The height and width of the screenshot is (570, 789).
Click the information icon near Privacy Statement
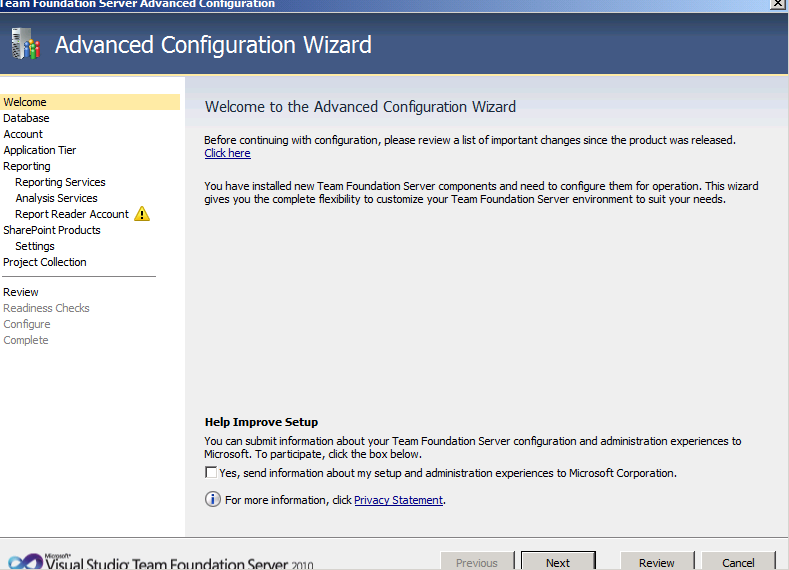tap(212, 499)
